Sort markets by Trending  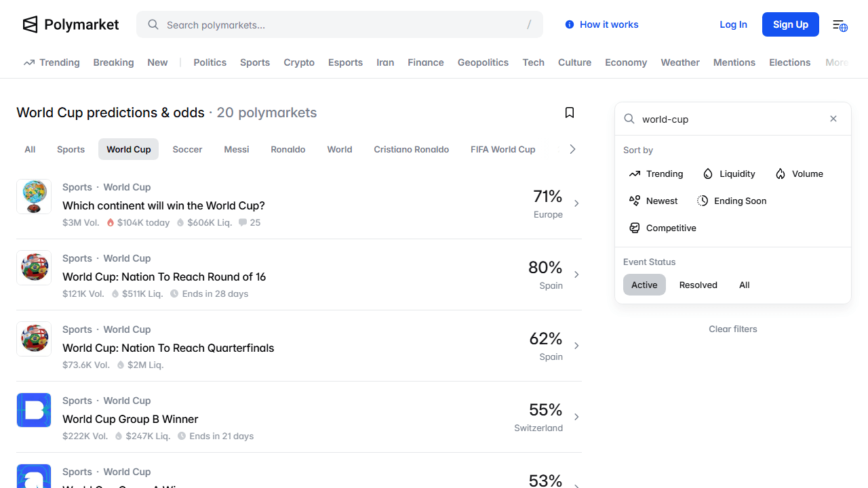click(x=656, y=174)
